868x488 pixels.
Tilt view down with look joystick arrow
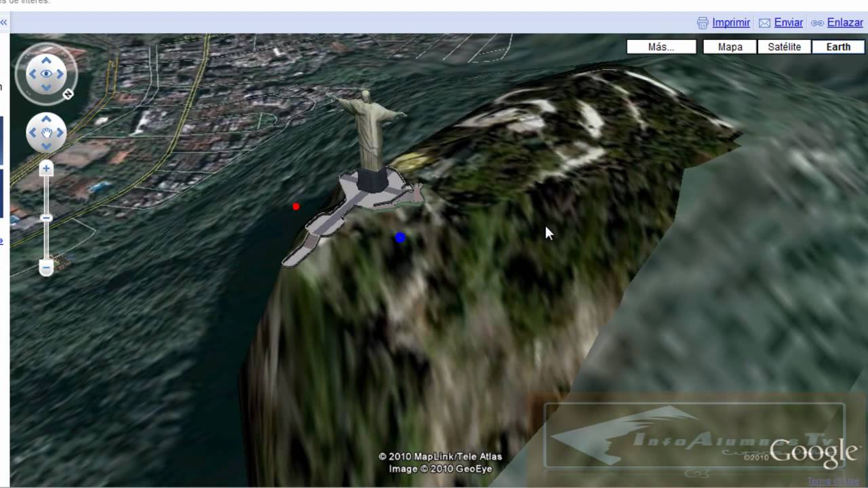(x=46, y=87)
